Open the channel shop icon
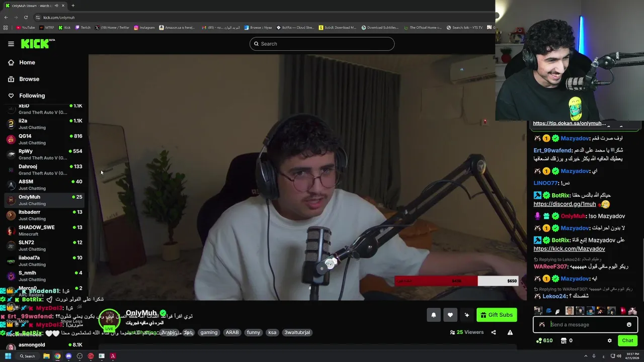 point(563,340)
